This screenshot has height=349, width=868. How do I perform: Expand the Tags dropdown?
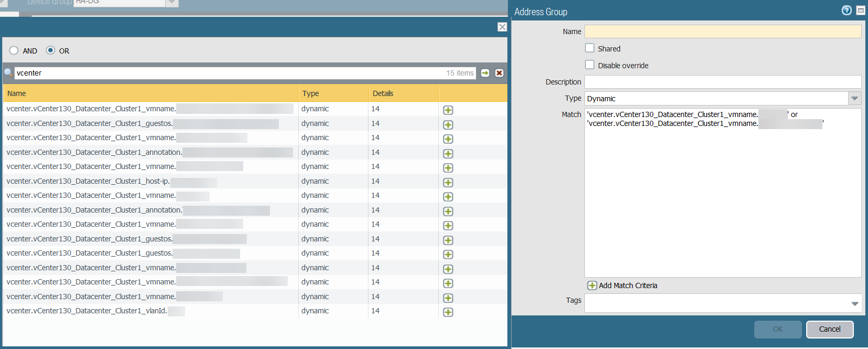tap(854, 304)
